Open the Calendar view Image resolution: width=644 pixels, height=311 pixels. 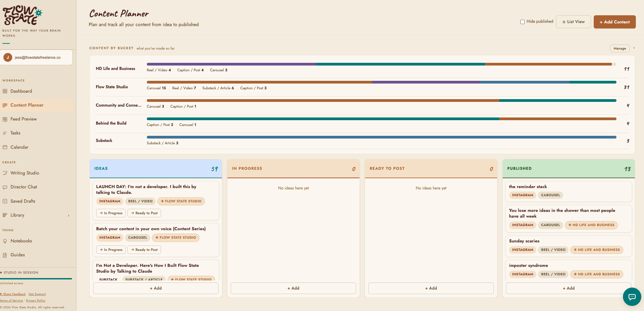click(37, 147)
